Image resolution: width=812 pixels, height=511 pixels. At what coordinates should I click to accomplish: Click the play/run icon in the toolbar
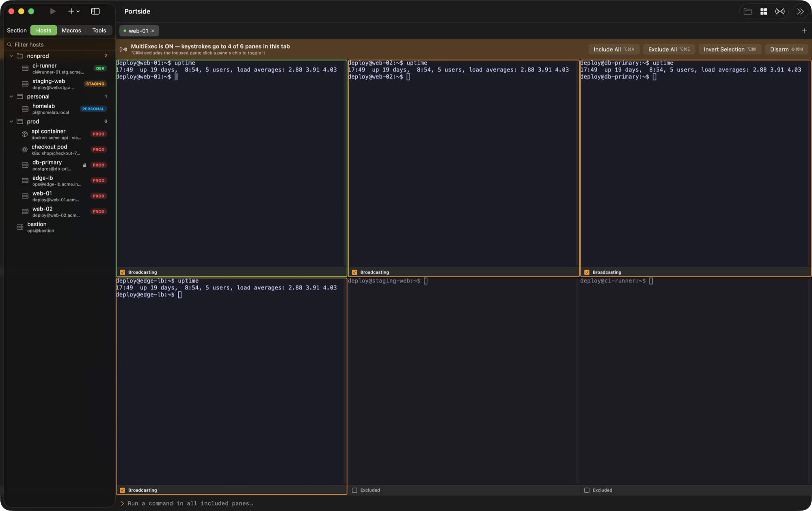coord(53,11)
